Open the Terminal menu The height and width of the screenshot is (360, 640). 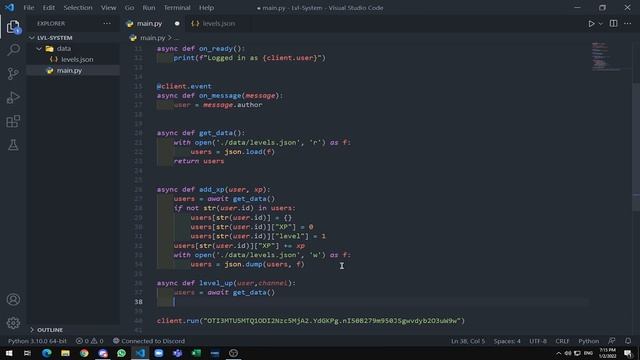point(177,8)
